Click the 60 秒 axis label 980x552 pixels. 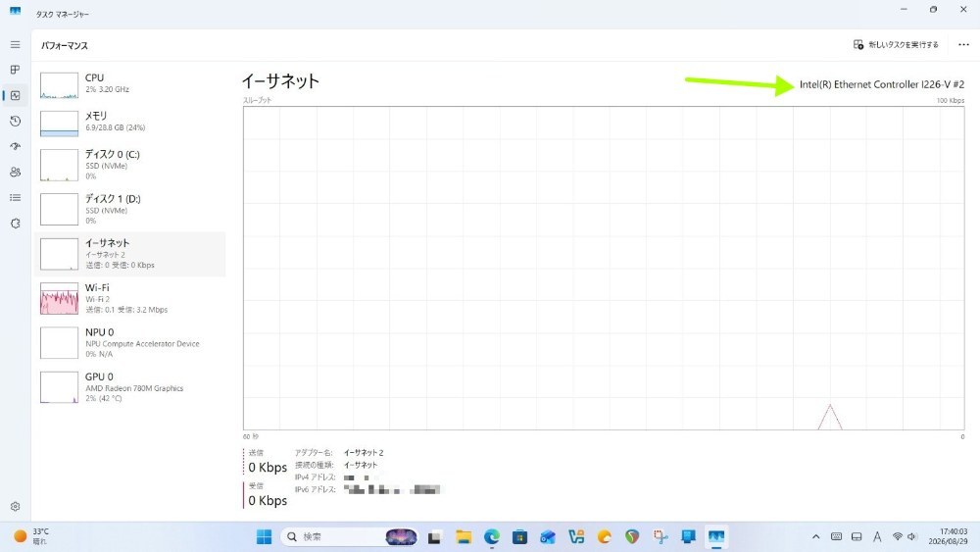[x=251, y=436]
